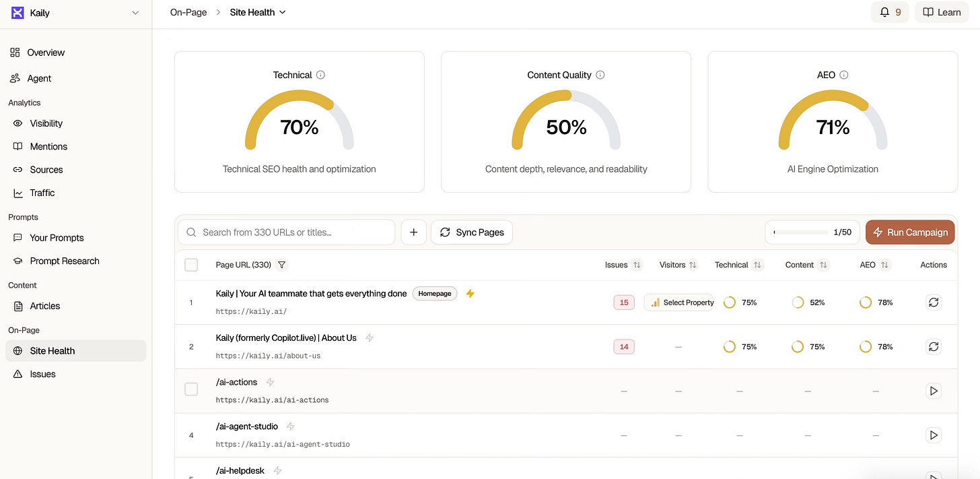This screenshot has width=980, height=479.
Task: Open the Page URL filter icon
Action: coord(282,265)
